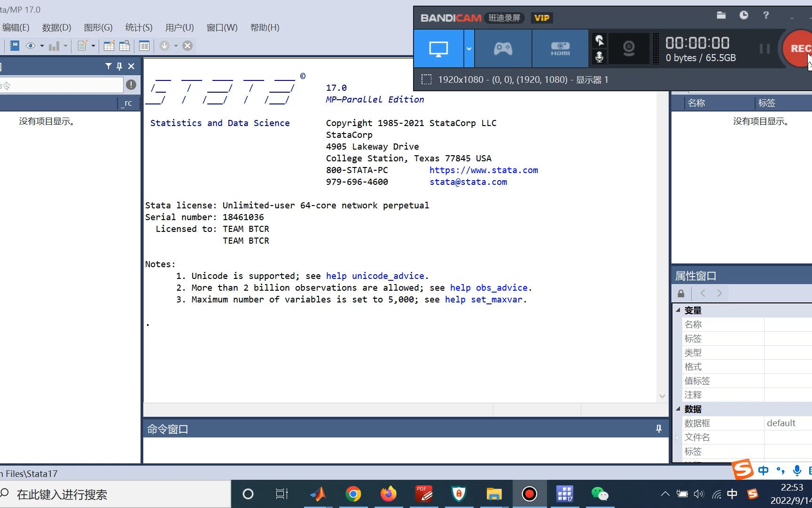This screenshot has height=508, width=812.
Task: Open the 窗口(W) menu
Action: (222, 27)
